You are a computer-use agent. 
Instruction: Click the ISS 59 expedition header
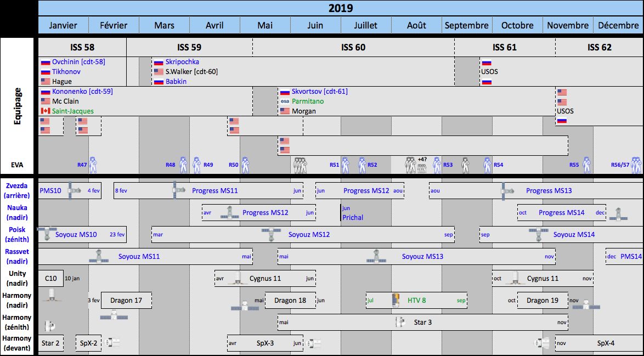(x=189, y=47)
